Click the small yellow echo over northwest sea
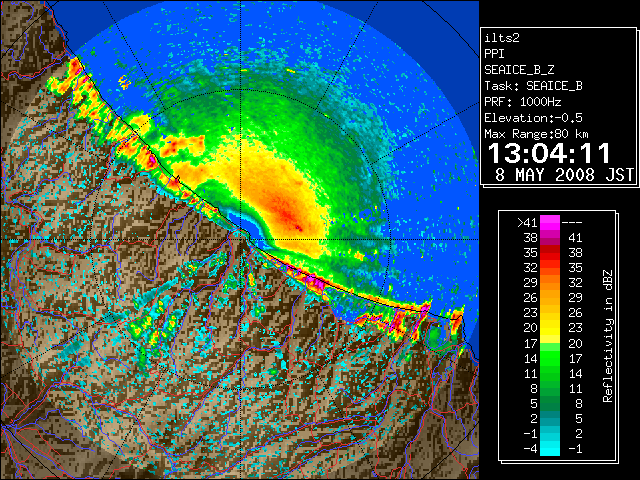Viewport: 640px width, 480px height. pyautogui.click(x=124, y=82)
